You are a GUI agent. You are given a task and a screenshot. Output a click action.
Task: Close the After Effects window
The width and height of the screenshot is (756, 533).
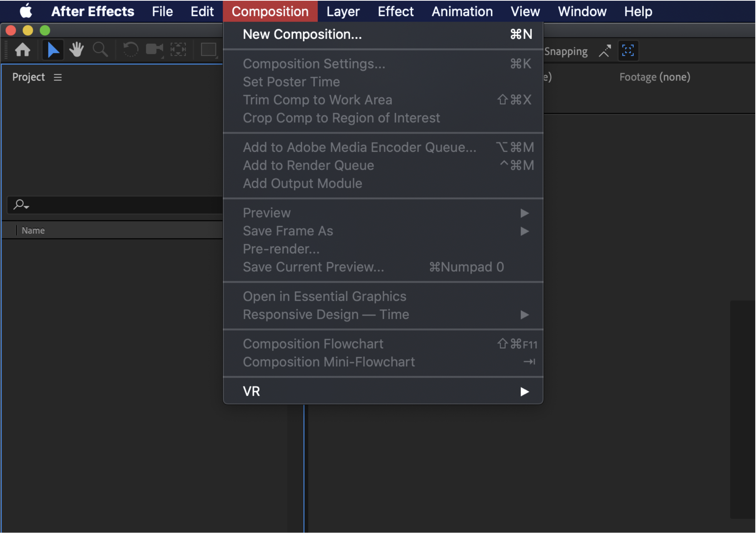[x=11, y=30]
